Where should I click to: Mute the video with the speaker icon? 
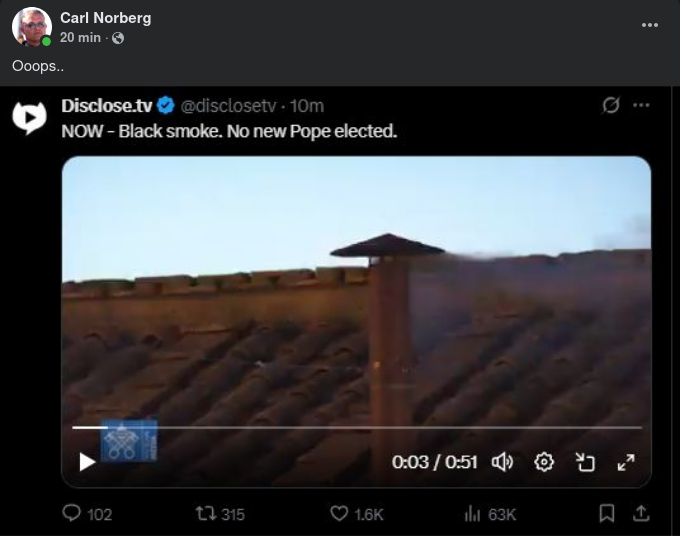pyautogui.click(x=502, y=462)
